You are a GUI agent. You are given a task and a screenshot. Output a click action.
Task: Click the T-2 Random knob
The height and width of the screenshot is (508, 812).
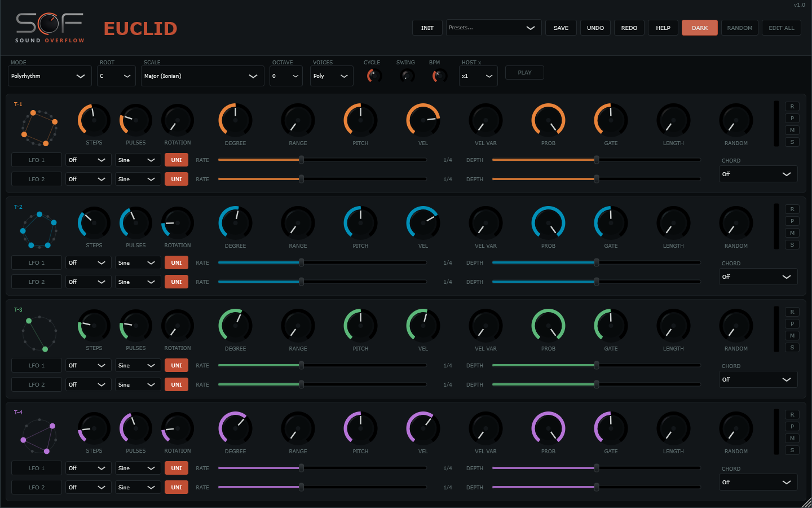(x=736, y=222)
